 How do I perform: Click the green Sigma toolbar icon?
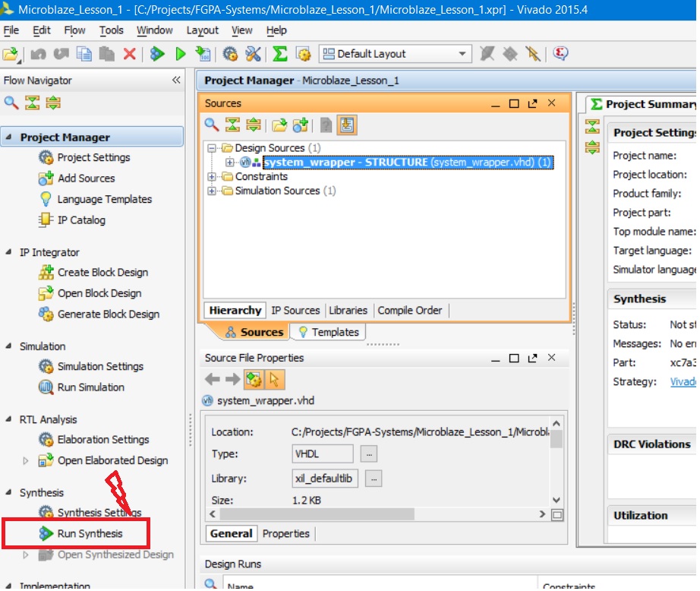pyautogui.click(x=280, y=54)
